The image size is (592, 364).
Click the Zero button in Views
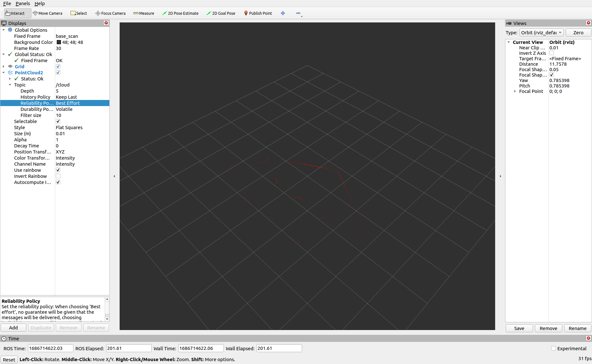578,32
